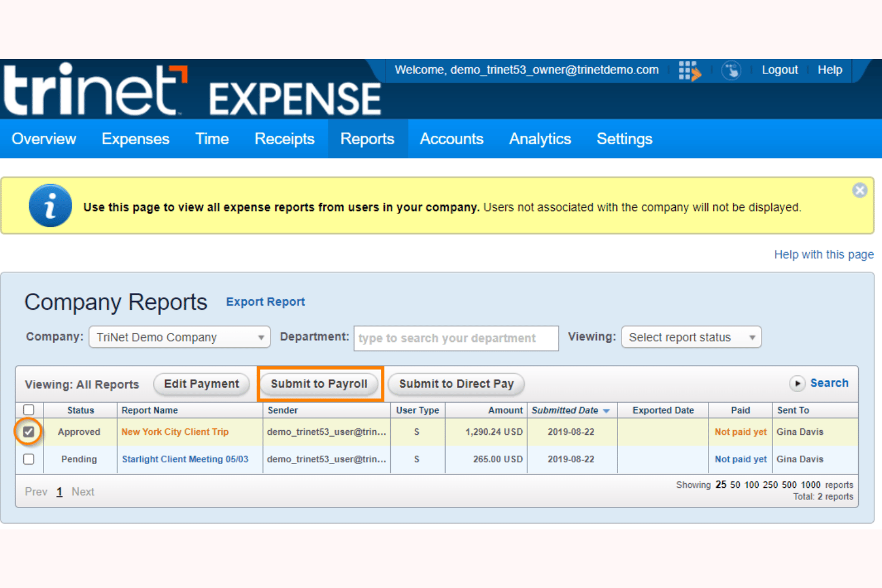882x588 pixels.
Task: Check the Starlight Client Meeting row checkbox
Action: (x=29, y=459)
